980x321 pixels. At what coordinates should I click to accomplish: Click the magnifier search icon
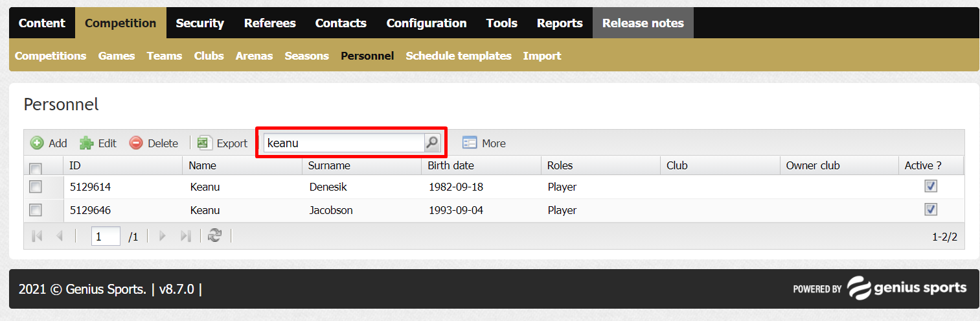(x=432, y=143)
